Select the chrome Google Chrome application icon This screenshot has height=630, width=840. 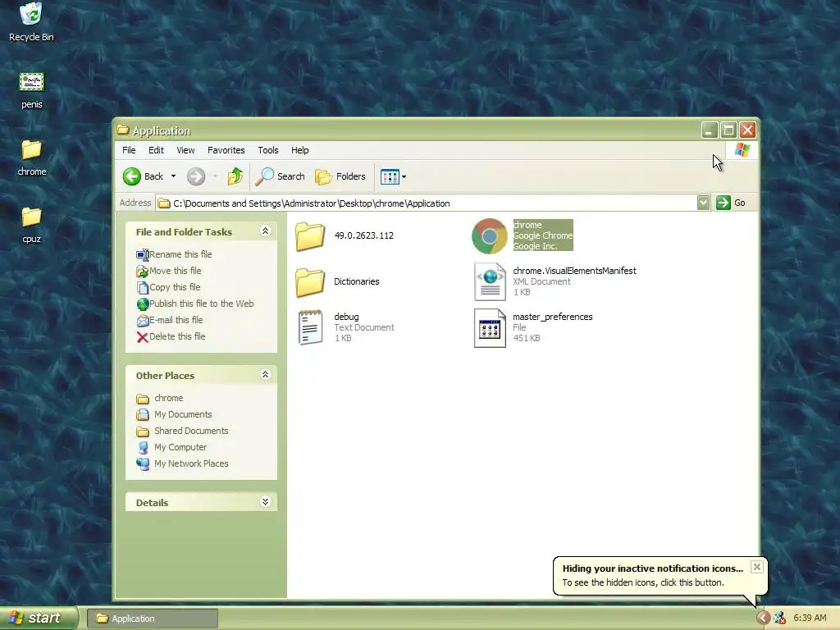click(489, 235)
